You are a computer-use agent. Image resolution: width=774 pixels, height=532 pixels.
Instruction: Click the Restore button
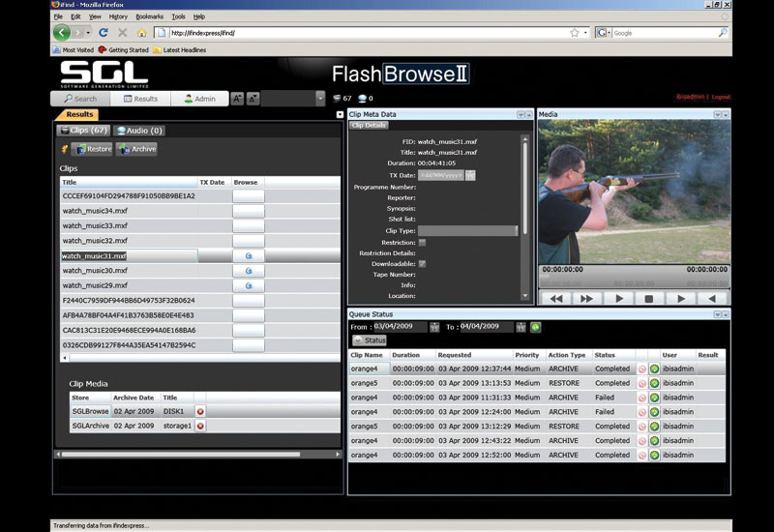92,149
